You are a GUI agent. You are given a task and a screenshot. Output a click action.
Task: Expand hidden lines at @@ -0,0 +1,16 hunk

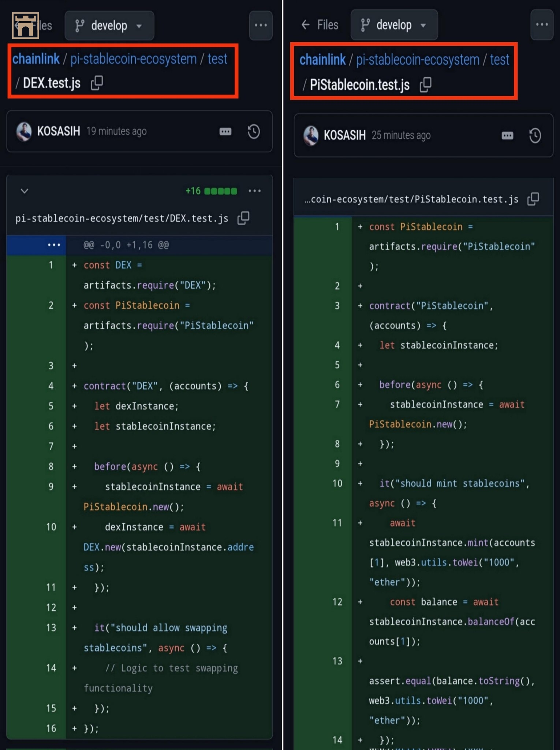coord(54,245)
